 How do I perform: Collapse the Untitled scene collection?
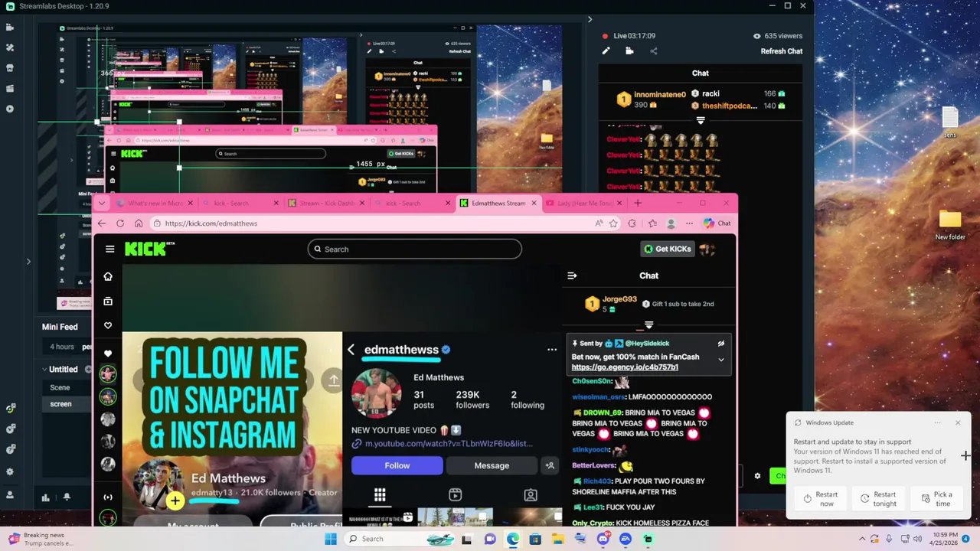[44, 369]
